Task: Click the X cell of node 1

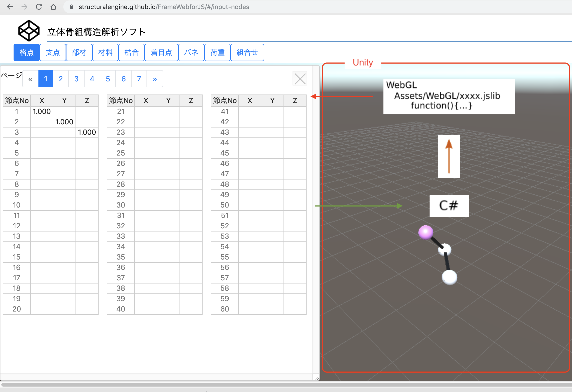Action: tap(42, 111)
